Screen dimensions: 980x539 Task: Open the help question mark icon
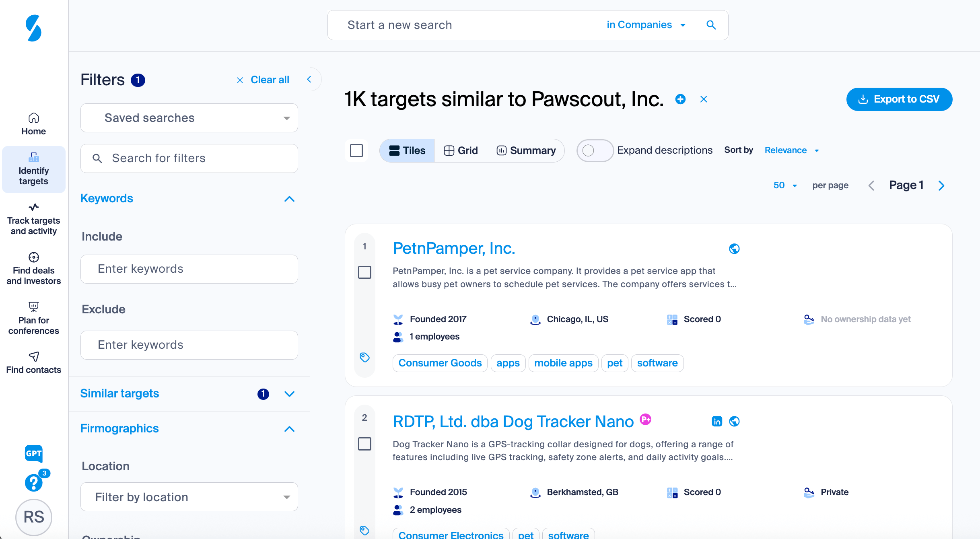(34, 482)
